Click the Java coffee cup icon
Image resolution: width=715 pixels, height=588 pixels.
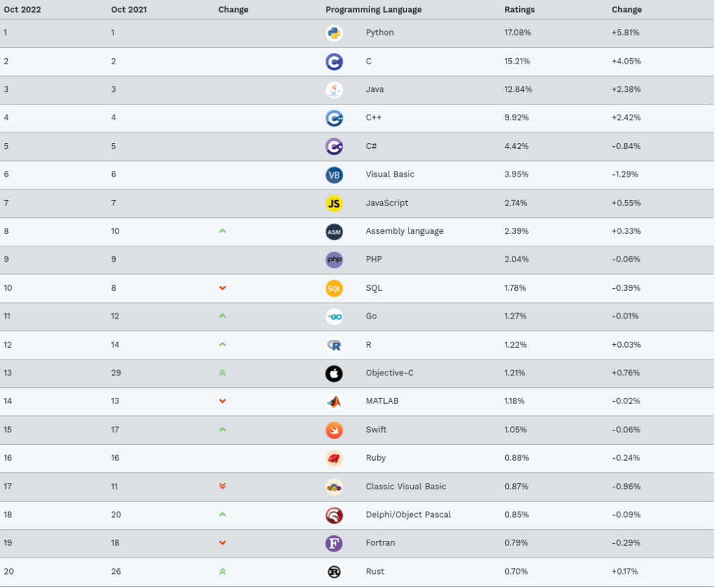pyautogui.click(x=334, y=90)
